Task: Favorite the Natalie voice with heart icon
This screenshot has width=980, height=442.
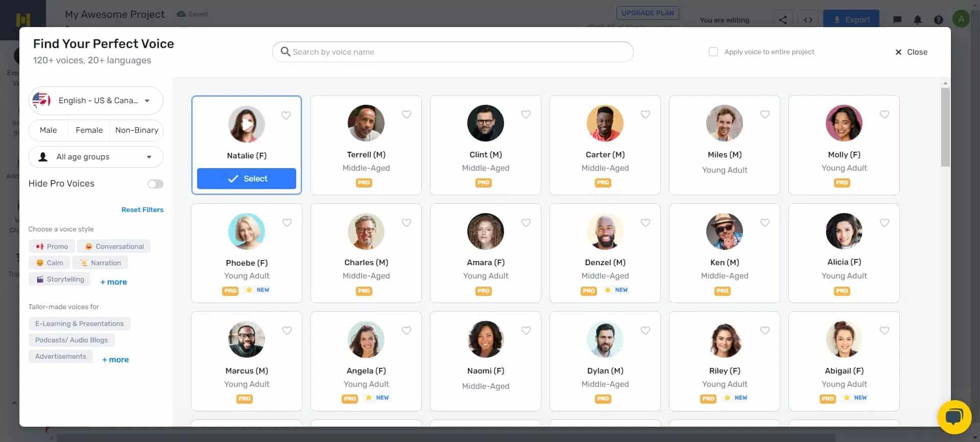Action: coord(286,115)
